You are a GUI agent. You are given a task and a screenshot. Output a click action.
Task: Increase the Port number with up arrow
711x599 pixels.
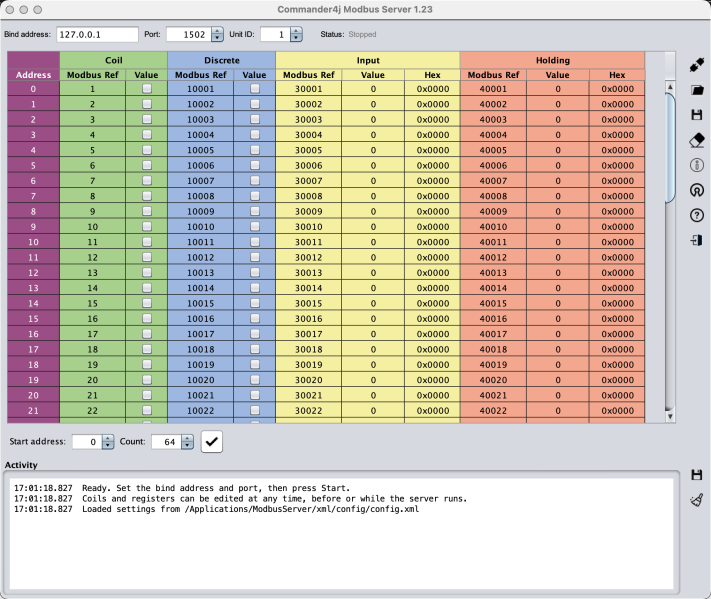218,31
